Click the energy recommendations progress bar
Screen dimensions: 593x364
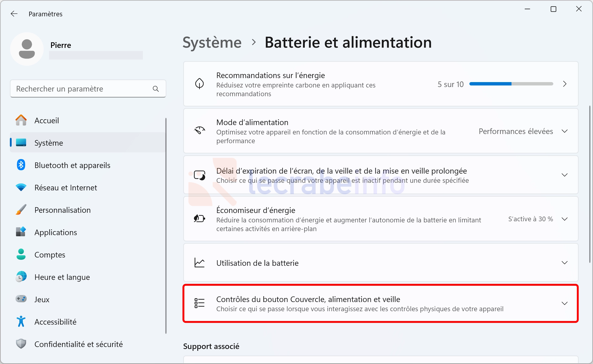pos(511,84)
